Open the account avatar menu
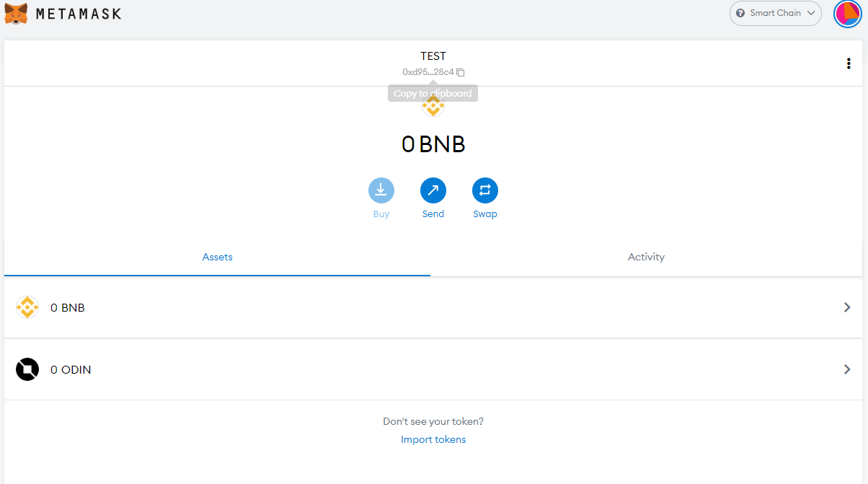Image resolution: width=868 pixels, height=484 pixels. [848, 13]
